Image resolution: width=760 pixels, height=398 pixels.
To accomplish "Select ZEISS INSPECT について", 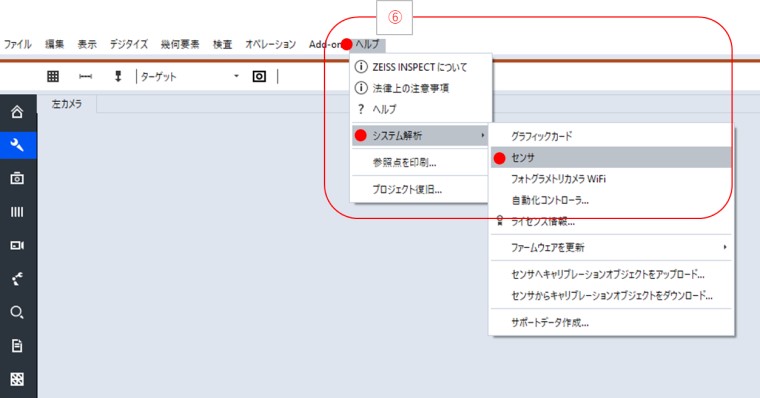I will click(420, 67).
